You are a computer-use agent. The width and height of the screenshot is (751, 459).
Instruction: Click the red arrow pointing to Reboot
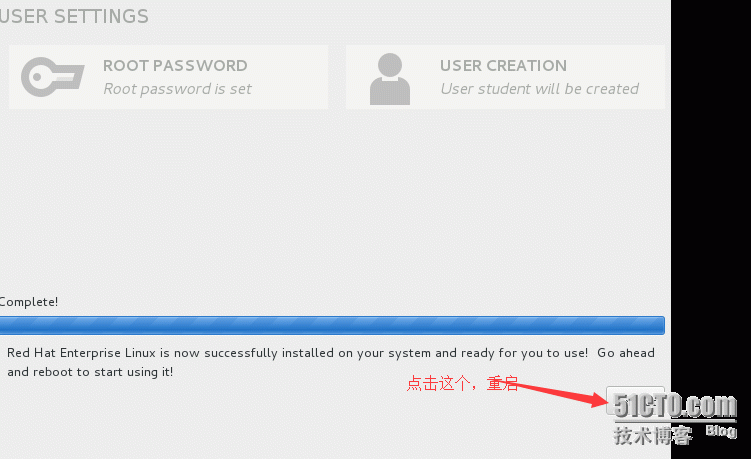[x=558, y=392]
